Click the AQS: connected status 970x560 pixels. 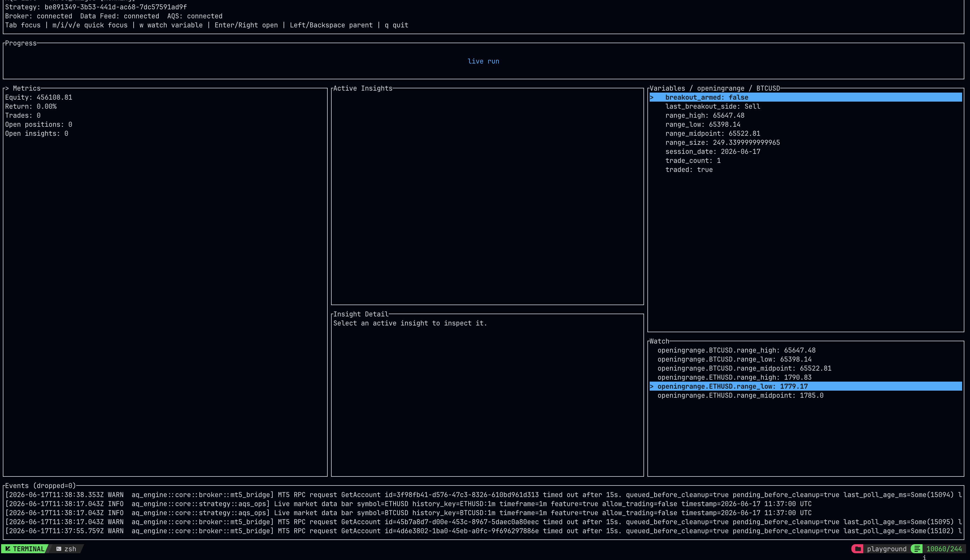coord(195,16)
